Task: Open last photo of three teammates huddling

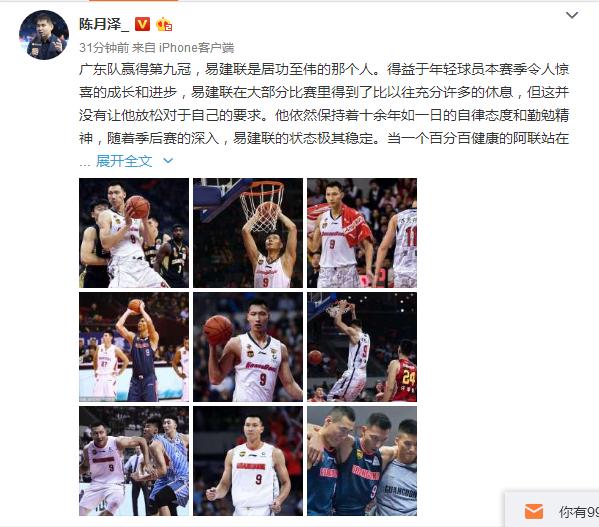Action: click(362, 461)
